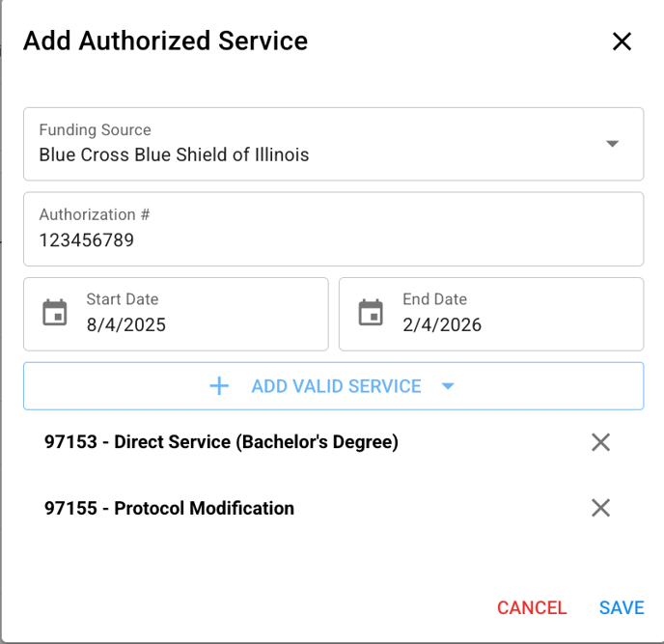This screenshot has width=664, height=644.
Task: Edit the Start Date value 8/4/2025
Action: [x=126, y=325]
